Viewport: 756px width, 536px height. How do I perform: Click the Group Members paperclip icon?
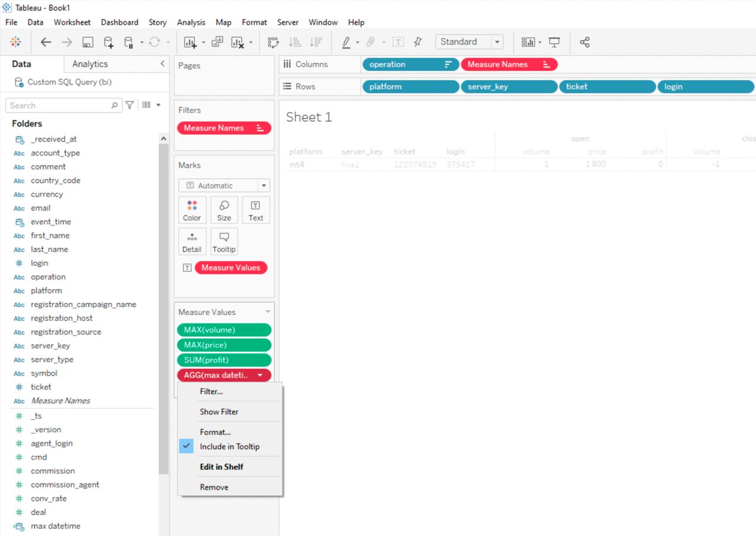point(371,42)
